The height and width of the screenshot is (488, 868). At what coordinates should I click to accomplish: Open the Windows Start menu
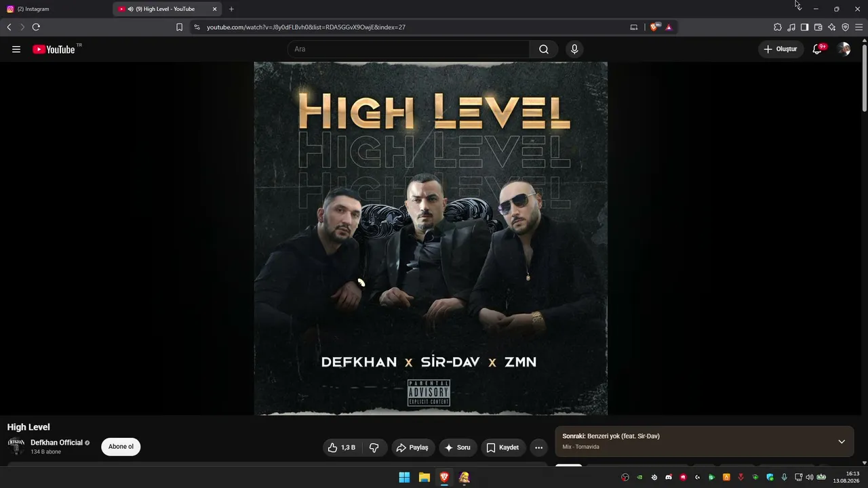pos(404,477)
